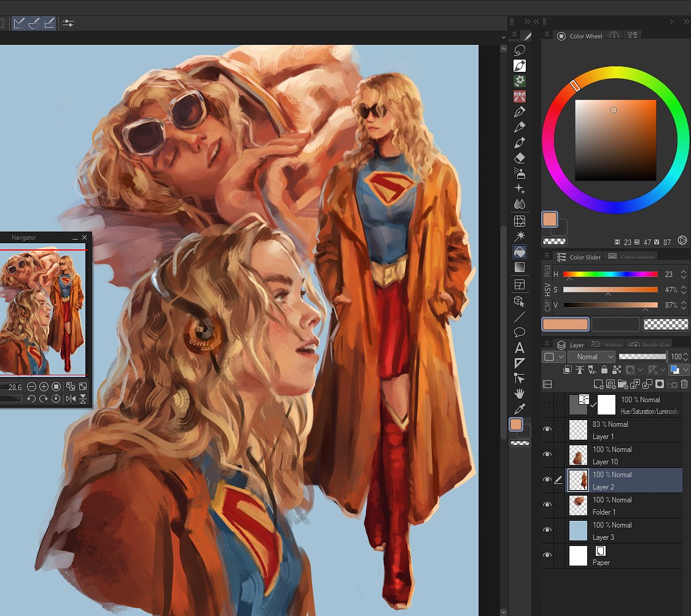This screenshot has height=616, width=691.
Task: Flip canvas horizontally in Navigator
Action: click(70, 399)
